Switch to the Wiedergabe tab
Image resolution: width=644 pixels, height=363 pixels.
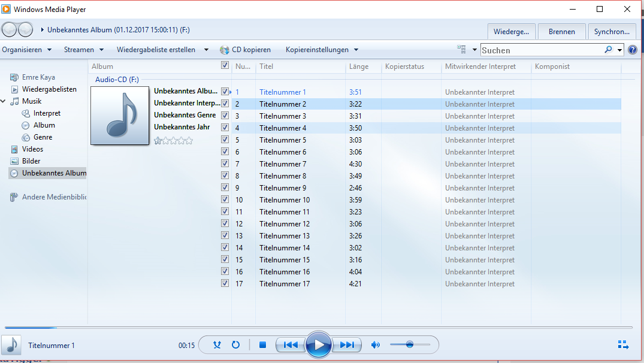(x=512, y=32)
